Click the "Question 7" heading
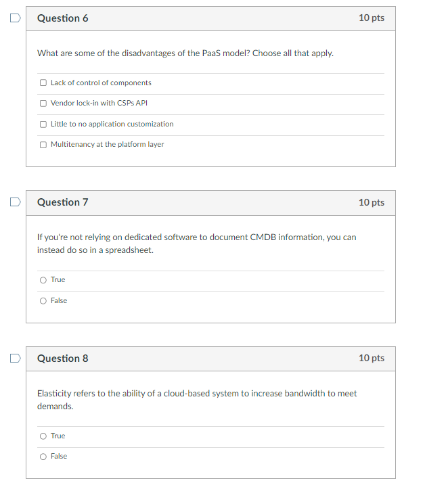Viewport: 448px width, 485px height. coord(62,202)
